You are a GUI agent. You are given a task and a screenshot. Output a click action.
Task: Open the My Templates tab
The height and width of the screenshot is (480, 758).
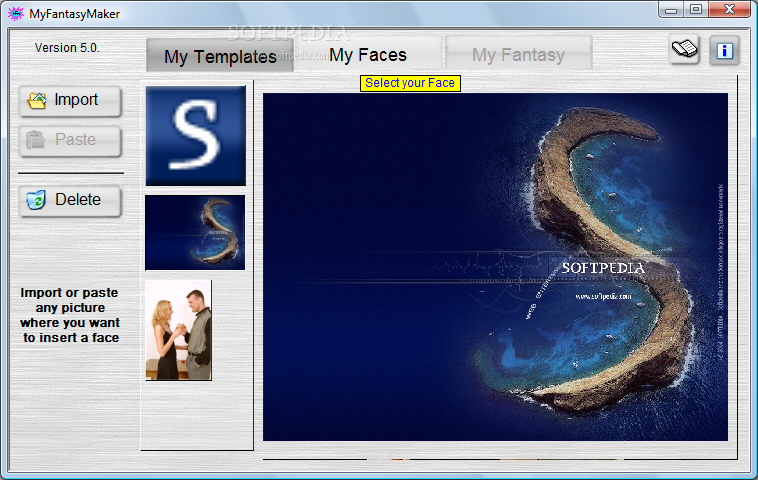coord(219,56)
